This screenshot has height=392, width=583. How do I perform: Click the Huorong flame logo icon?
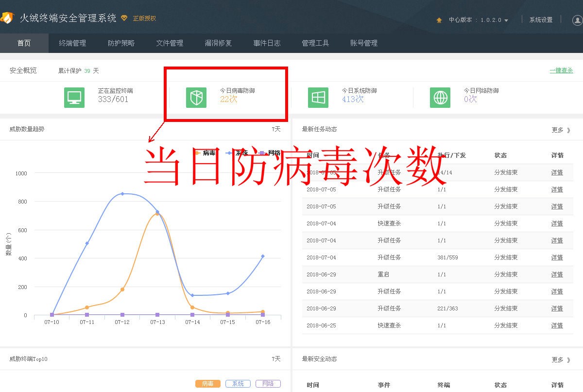click(7, 18)
